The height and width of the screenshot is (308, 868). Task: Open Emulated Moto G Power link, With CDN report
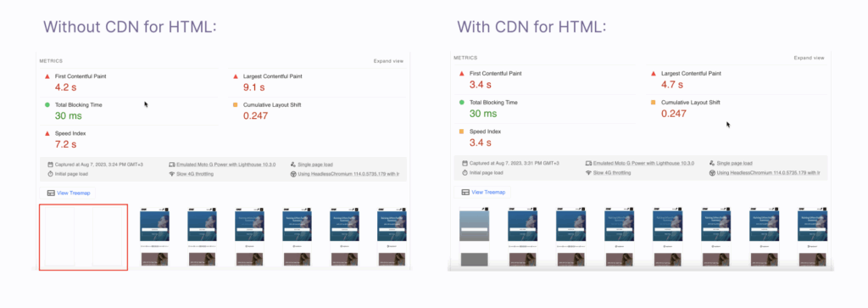tap(644, 164)
